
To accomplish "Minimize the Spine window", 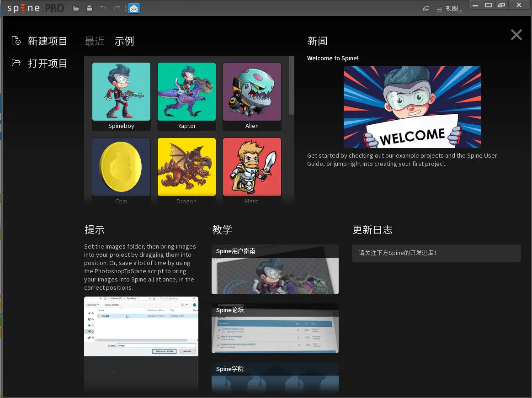I will 475,5.
